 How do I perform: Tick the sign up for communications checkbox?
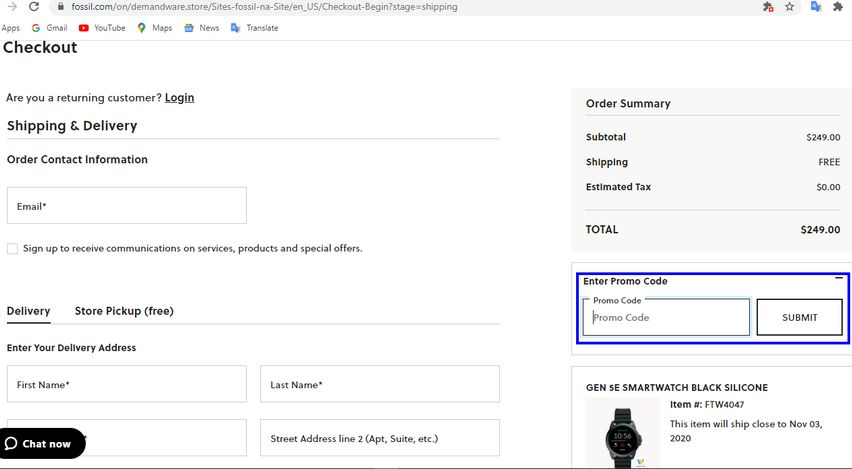[x=12, y=248]
